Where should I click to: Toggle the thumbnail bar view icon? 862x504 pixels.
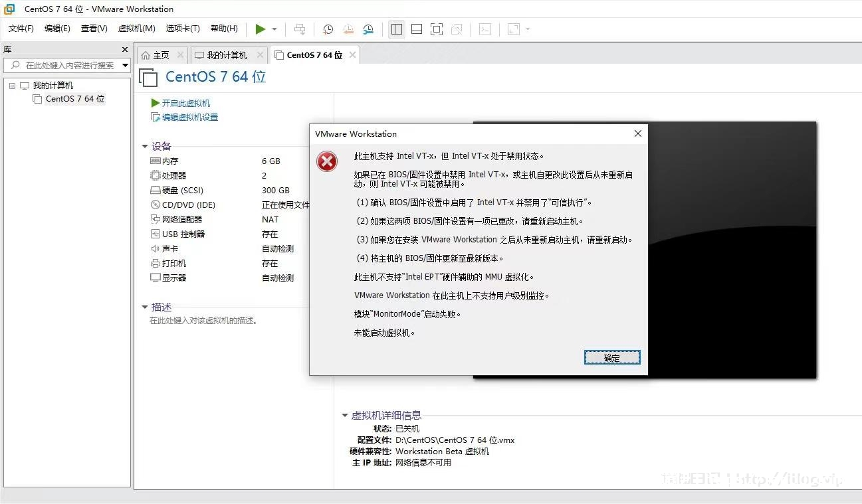(417, 29)
